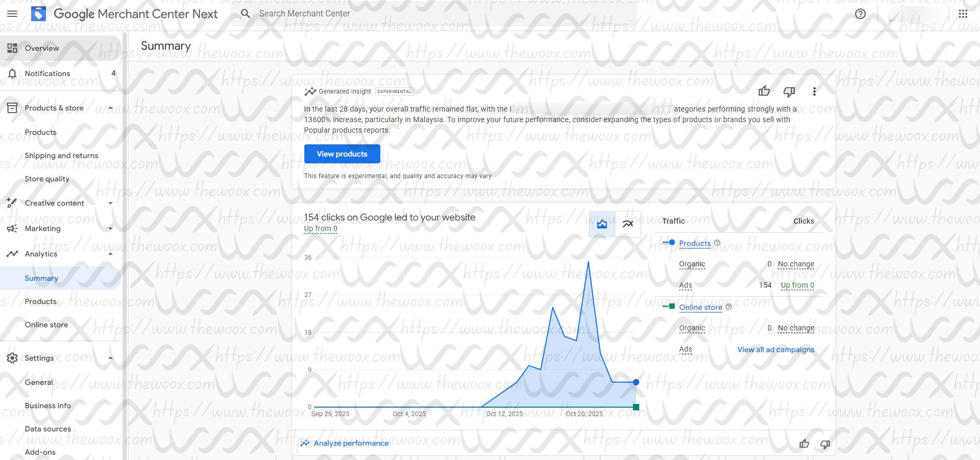Viewport: 980px width, 460px height.
Task: Click the Marketing megaphone icon
Action: pyautogui.click(x=12, y=228)
